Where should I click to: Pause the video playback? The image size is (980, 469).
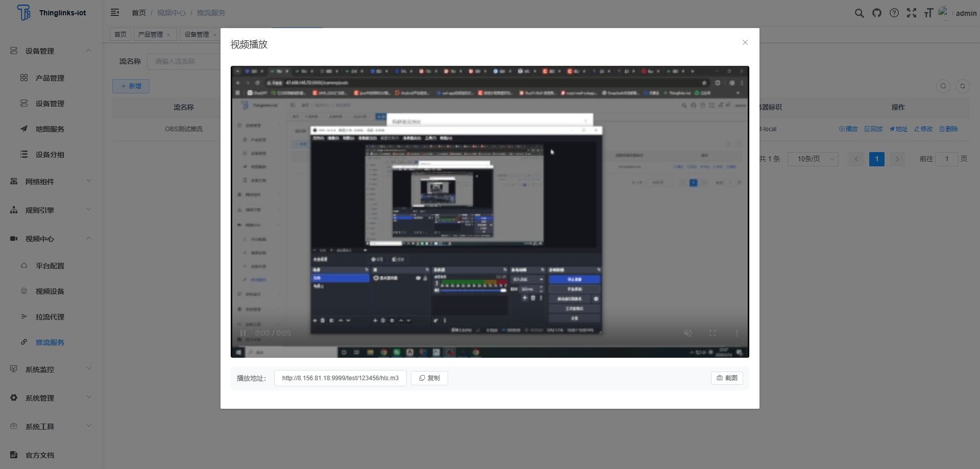tap(243, 333)
